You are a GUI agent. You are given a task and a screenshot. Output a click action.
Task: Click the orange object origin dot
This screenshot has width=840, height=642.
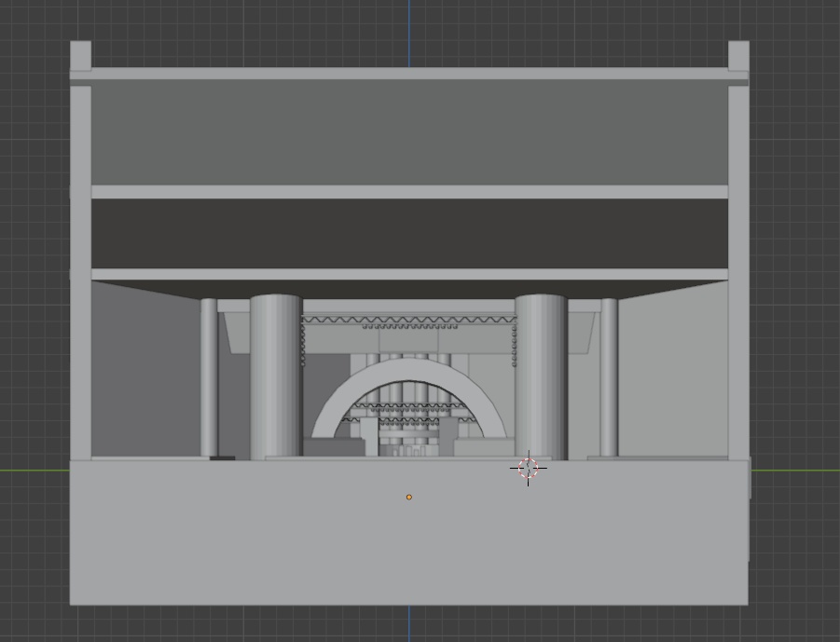[409, 498]
